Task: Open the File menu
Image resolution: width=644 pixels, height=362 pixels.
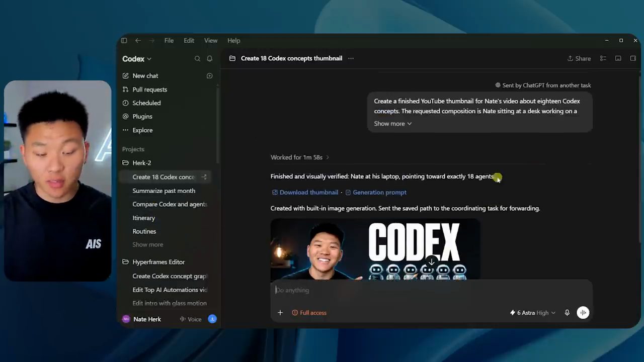Action: point(169,41)
